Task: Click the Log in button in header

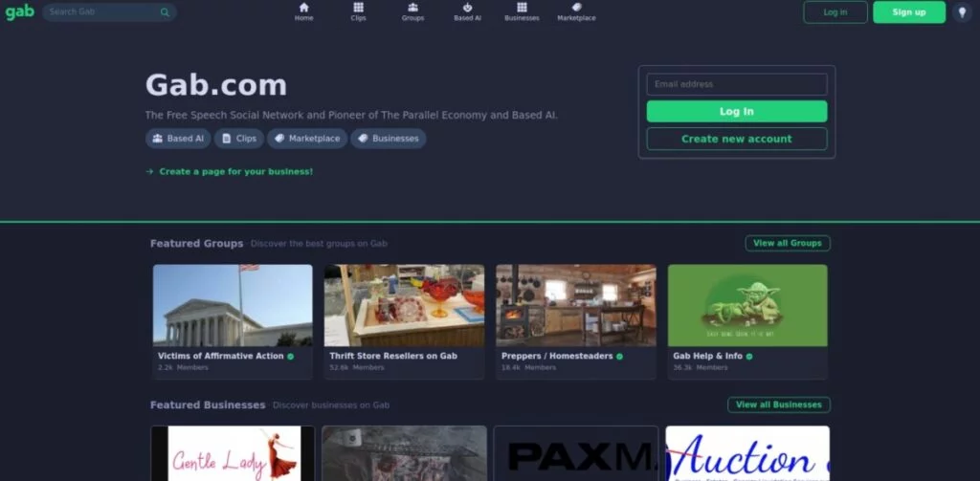Action: tap(835, 11)
